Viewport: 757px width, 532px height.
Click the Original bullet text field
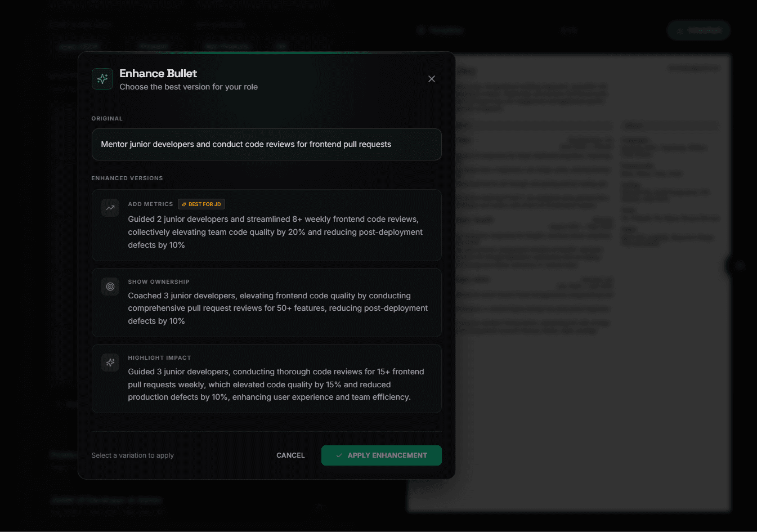[x=266, y=144]
